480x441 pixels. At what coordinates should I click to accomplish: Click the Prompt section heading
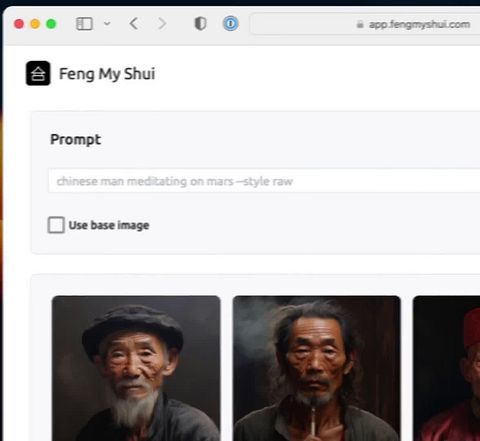coord(75,139)
